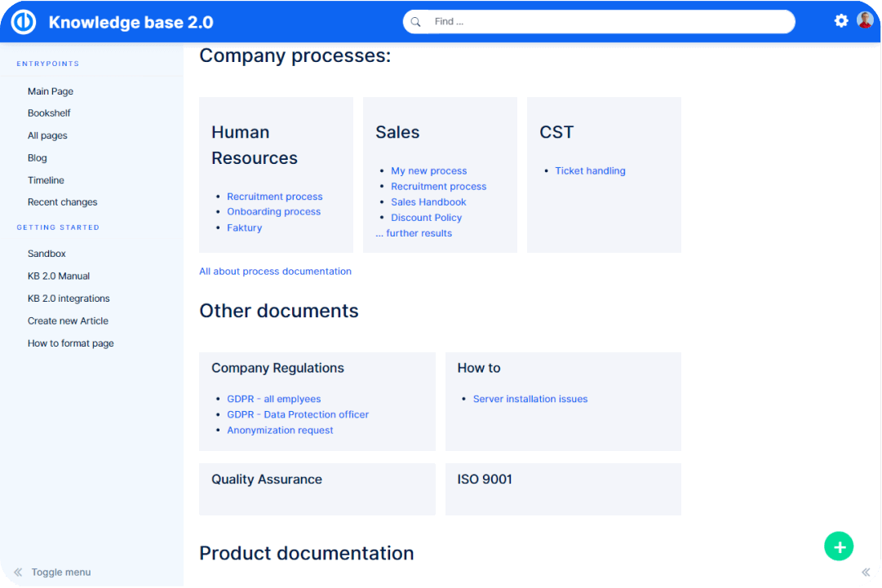Screen dimensions: 882x588
Task: Open settings via the gear icon
Action: 841,21
